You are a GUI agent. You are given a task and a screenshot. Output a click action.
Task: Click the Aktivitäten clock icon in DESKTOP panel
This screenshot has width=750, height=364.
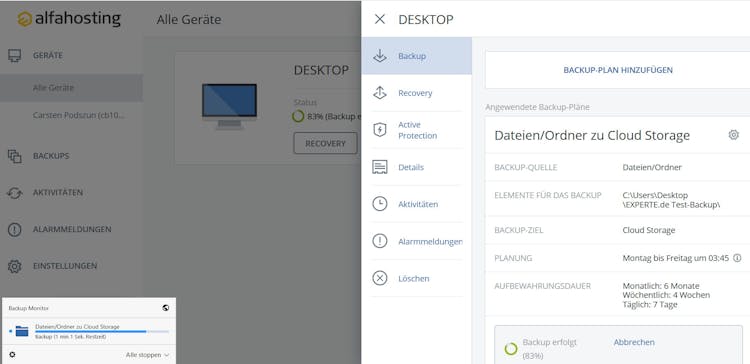click(380, 204)
